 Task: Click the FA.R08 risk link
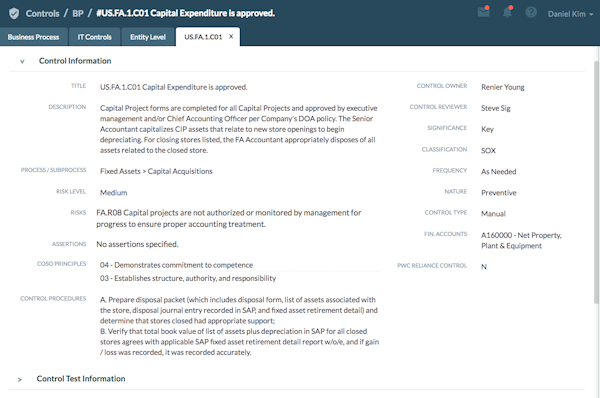click(x=228, y=218)
